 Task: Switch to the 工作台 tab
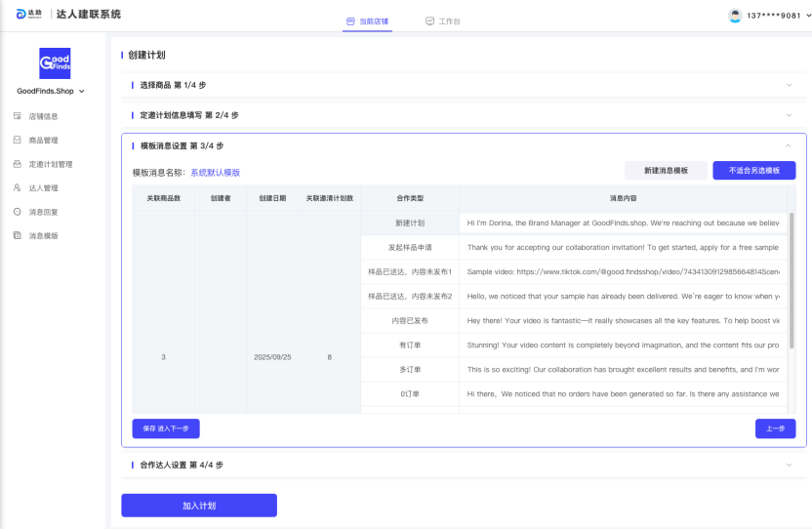443,20
